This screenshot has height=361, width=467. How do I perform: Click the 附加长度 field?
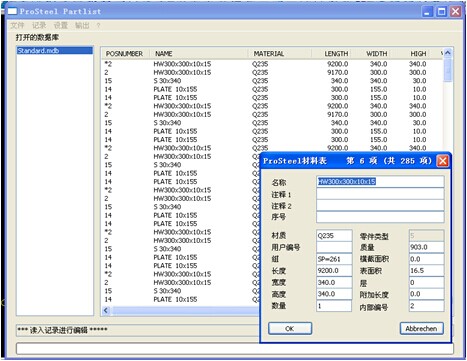[x=426, y=294]
